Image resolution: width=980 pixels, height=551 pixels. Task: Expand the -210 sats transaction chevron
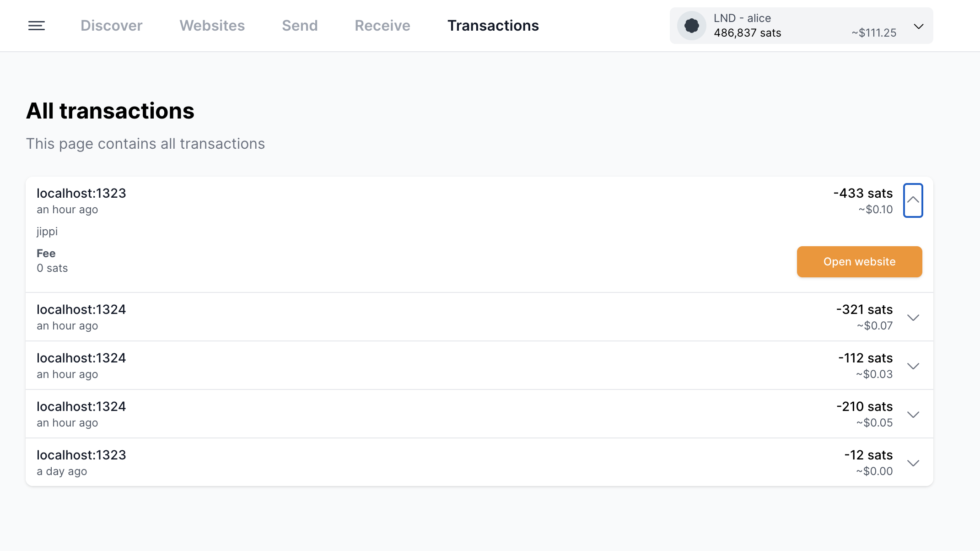point(913,414)
